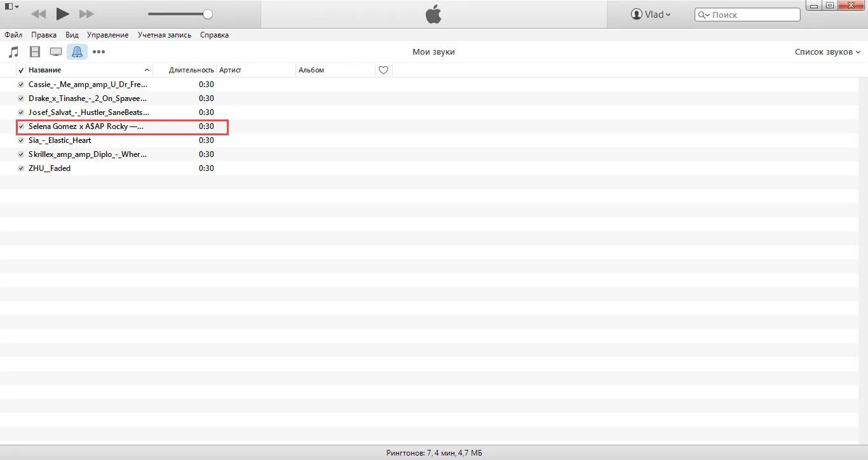Viewport: 868px width, 460px height.
Task: Click the Рингтонов status bar summary
Action: coord(434,453)
